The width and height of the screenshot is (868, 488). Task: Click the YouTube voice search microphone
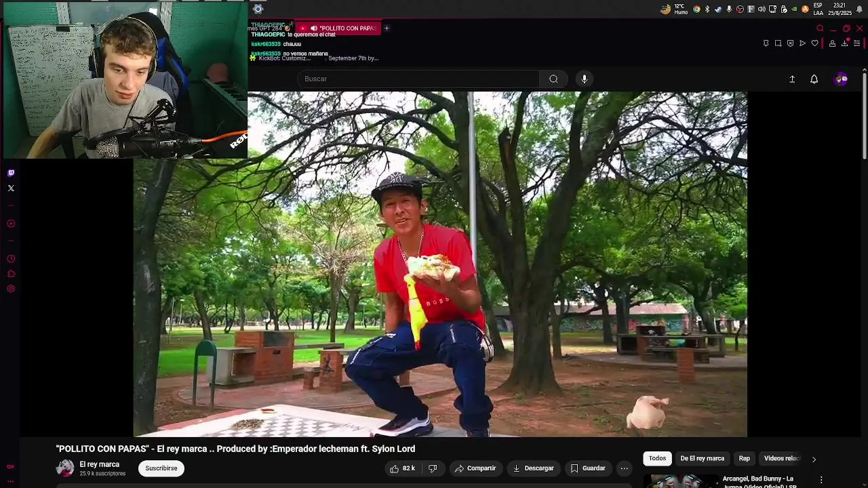585,79
